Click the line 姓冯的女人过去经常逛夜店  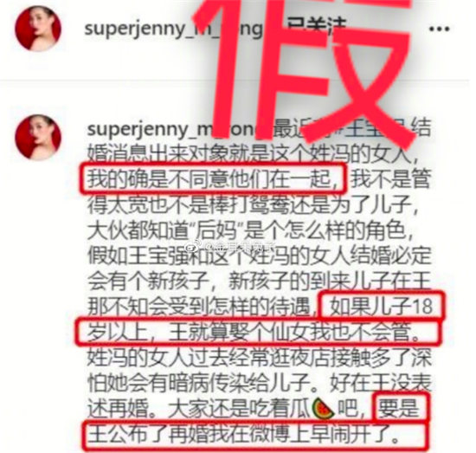click(x=260, y=358)
